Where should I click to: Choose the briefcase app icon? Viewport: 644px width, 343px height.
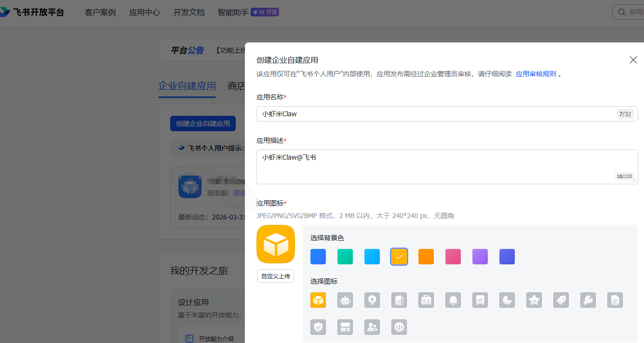[426, 300]
